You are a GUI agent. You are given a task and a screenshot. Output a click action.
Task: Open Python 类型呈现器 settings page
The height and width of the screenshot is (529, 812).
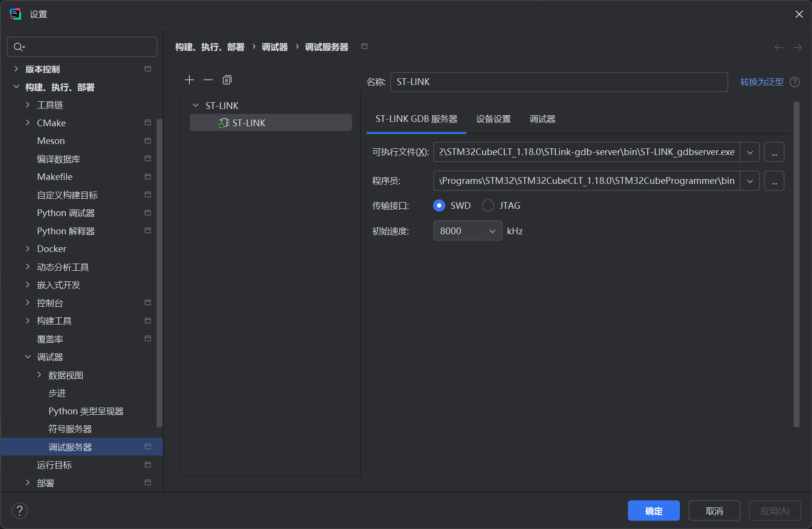86,411
